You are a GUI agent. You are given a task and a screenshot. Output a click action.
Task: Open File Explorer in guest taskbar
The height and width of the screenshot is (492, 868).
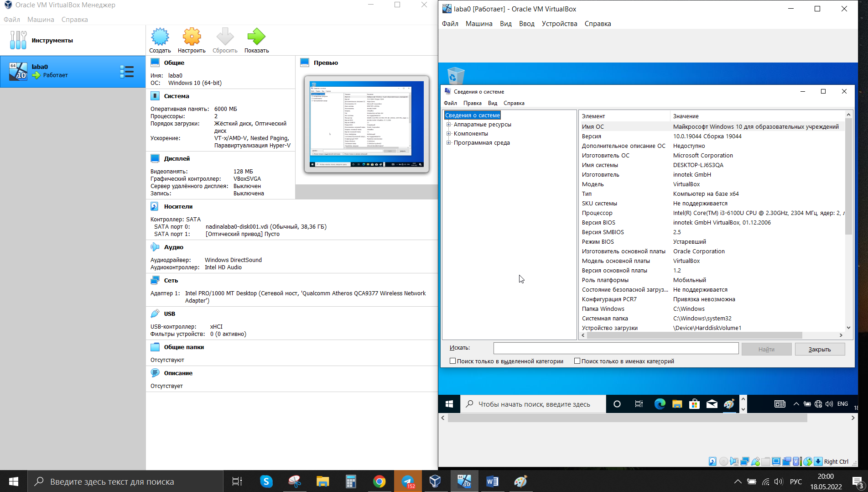click(x=677, y=404)
